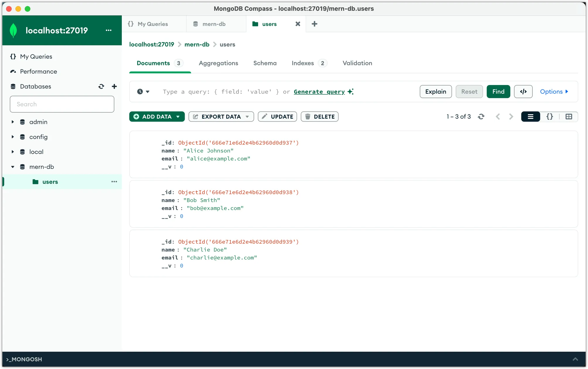This screenshot has width=588, height=369.
Task: Create a new database with plus icon
Action: [114, 86]
